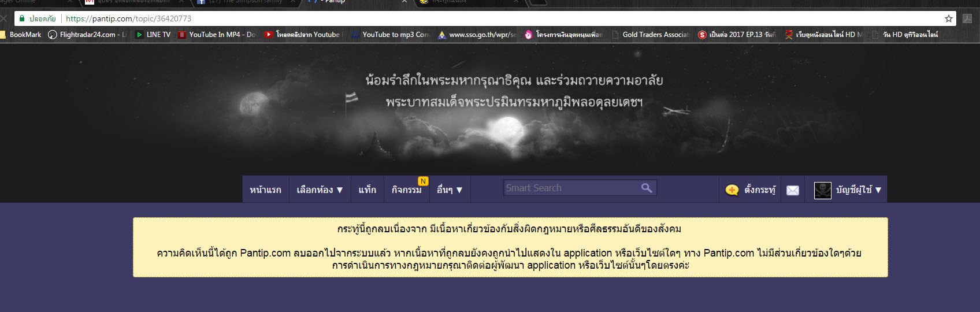980x312 pixels.
Task: Open the envelope messages icon
Action: coord(793,190)
